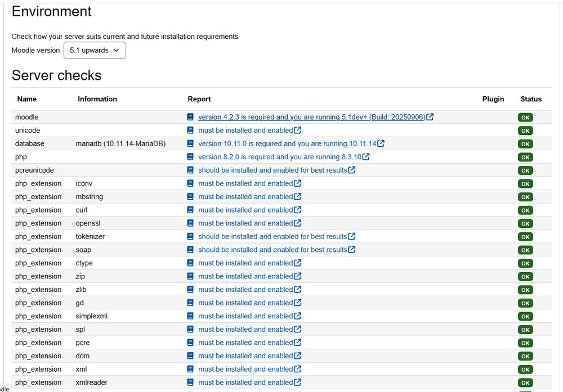Open the php version 8.2.0 requirement link
This screenshot has width=563, height=392.
[280, 157]
